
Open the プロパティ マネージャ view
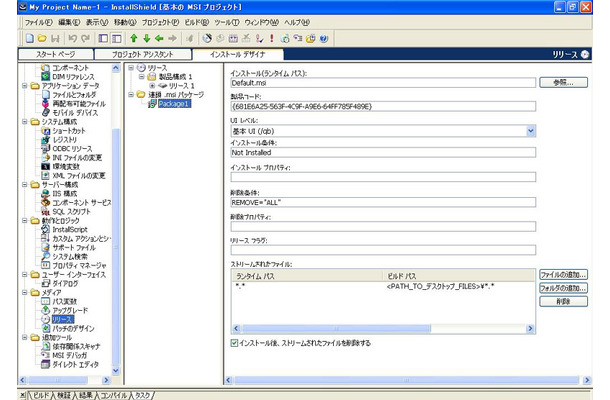79,265
